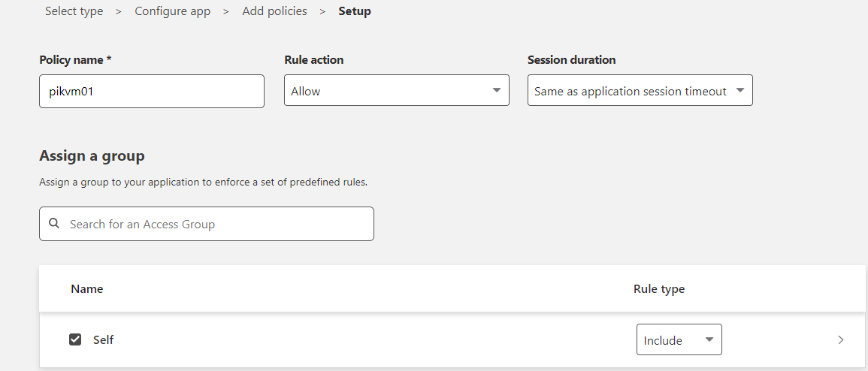Image resolution: width=868 pixels, height=371 pixels.
Task: Go back to Select type breadcrumb step
Action: (74, 11)
